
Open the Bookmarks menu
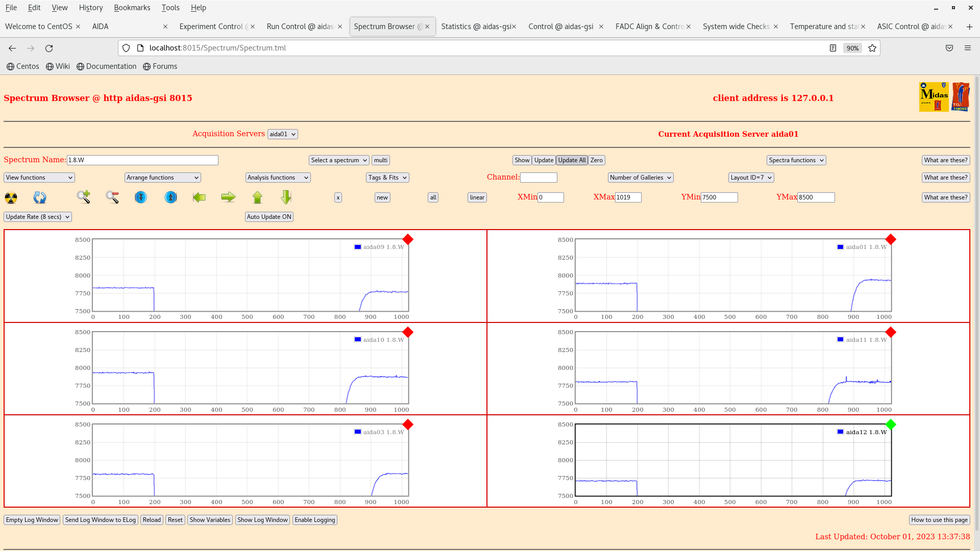point(132,8)
